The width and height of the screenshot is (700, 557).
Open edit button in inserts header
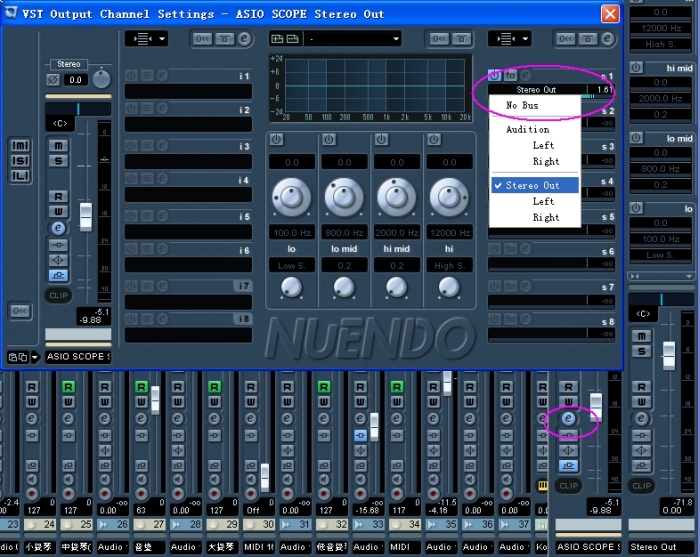pyautogui.click(x=244, y=39)
